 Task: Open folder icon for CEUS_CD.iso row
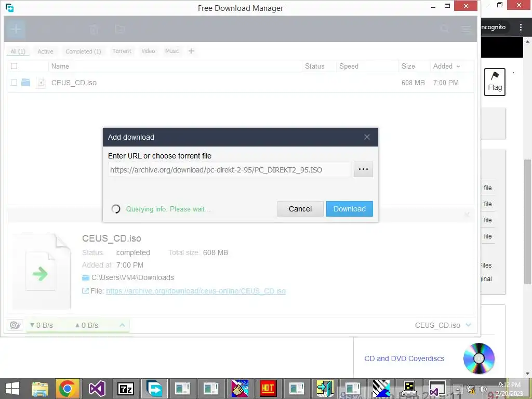coord(26,83)
